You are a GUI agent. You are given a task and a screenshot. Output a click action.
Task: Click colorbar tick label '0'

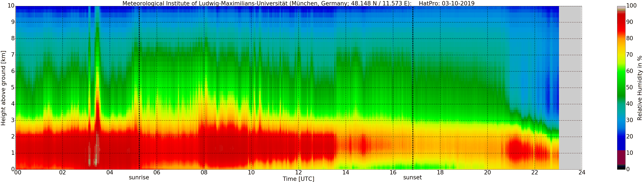[x=628, y=169]
